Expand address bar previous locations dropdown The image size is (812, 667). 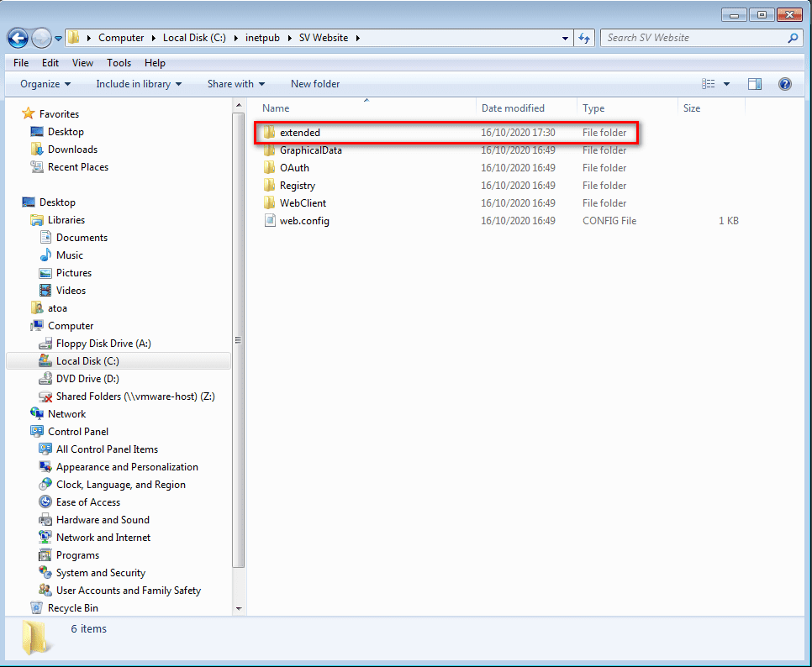566,38
